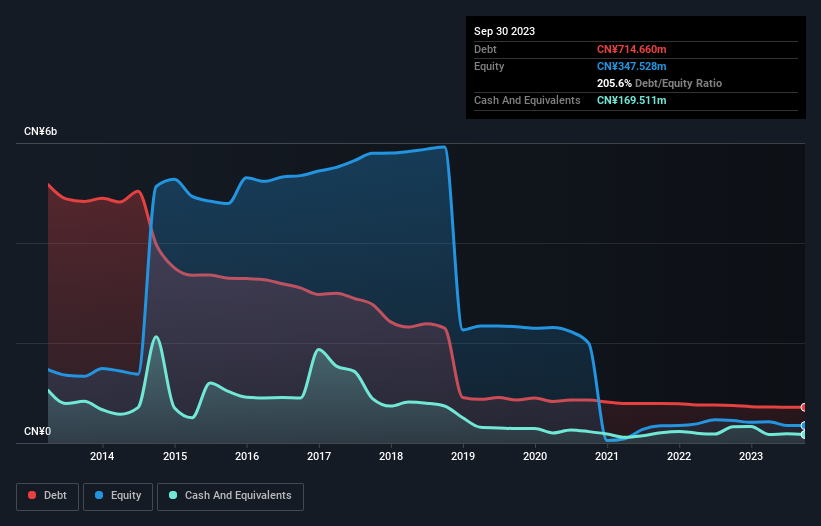Toggle the Debt series legend button
The image size is (821, 526).
48,496
